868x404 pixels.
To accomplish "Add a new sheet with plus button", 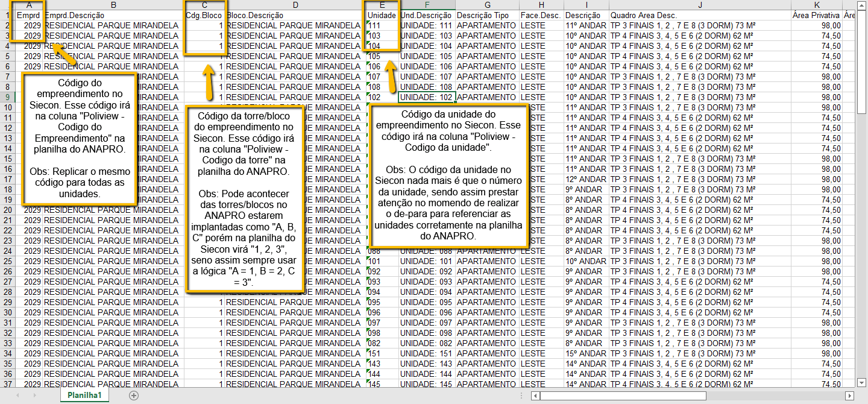I will (x=134, y=396).
